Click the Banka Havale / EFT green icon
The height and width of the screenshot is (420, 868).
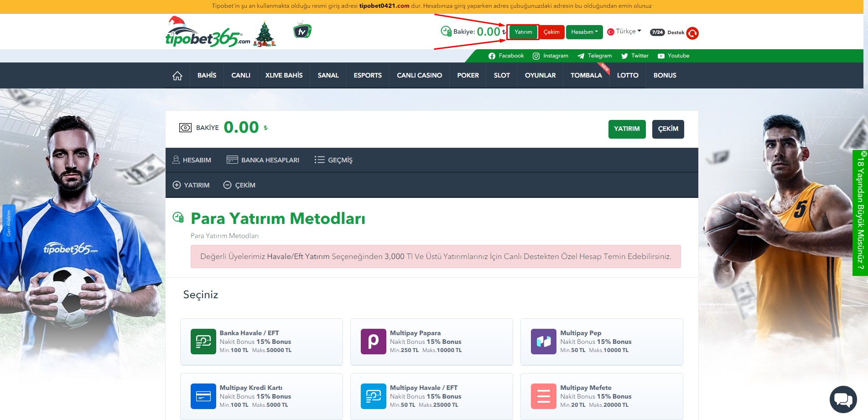[203, 342]
